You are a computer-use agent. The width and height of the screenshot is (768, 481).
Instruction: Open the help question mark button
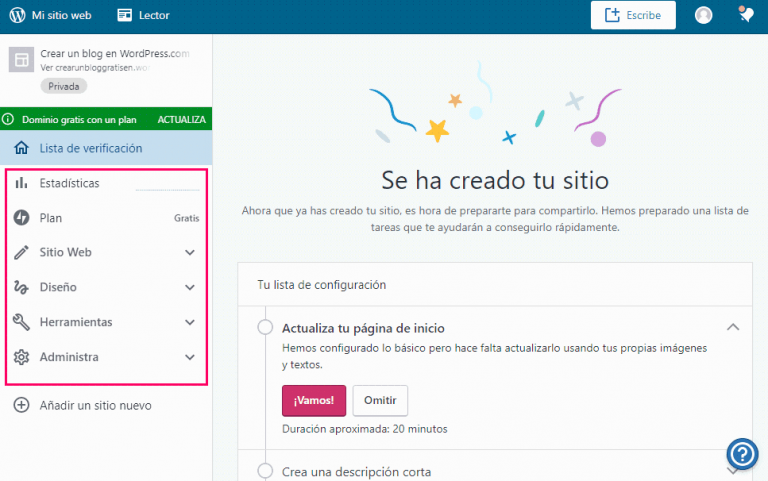pyautogui.click(x=743, y=454)
